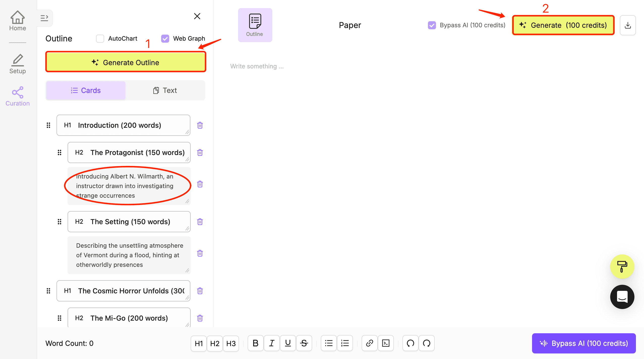Screen dimensions: 644x359
Task: Select the Cards tab
Action: [x=86, y=90]
